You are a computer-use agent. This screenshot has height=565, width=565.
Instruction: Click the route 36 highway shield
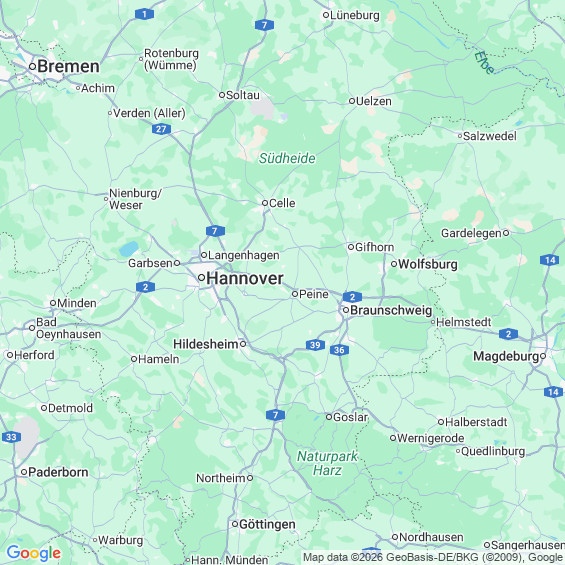pos(339,350)
